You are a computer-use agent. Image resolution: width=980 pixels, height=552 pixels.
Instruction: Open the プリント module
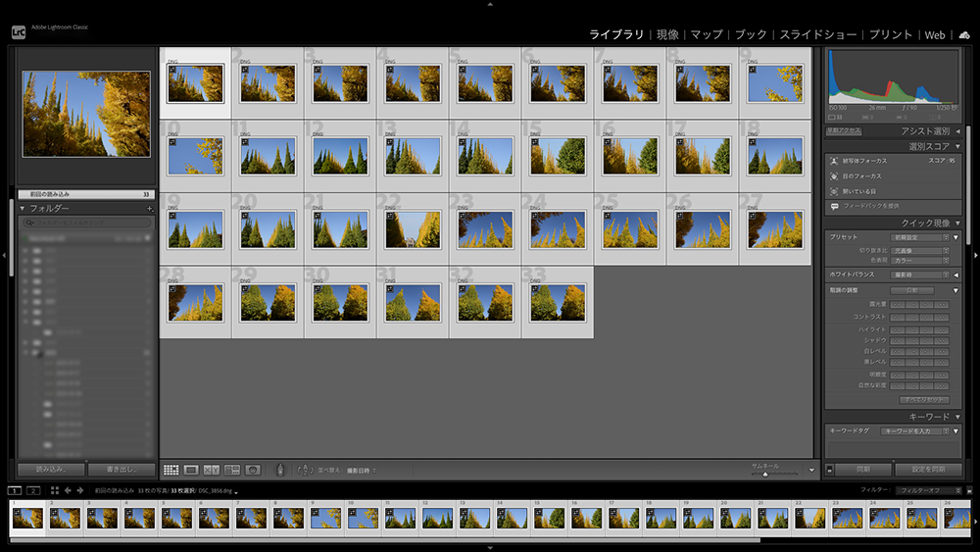pyautogui.click(x=891, y=35)
